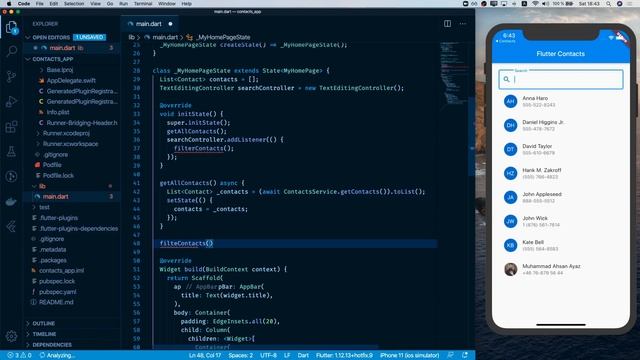Click the volume icon in menu bar
This screenshot has height=360, width=640.
[545, 4]
